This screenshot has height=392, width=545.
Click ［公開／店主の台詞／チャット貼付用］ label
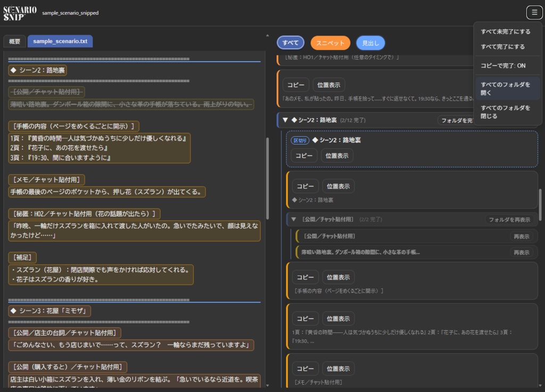pyautogui.click(x=64, y=332)
